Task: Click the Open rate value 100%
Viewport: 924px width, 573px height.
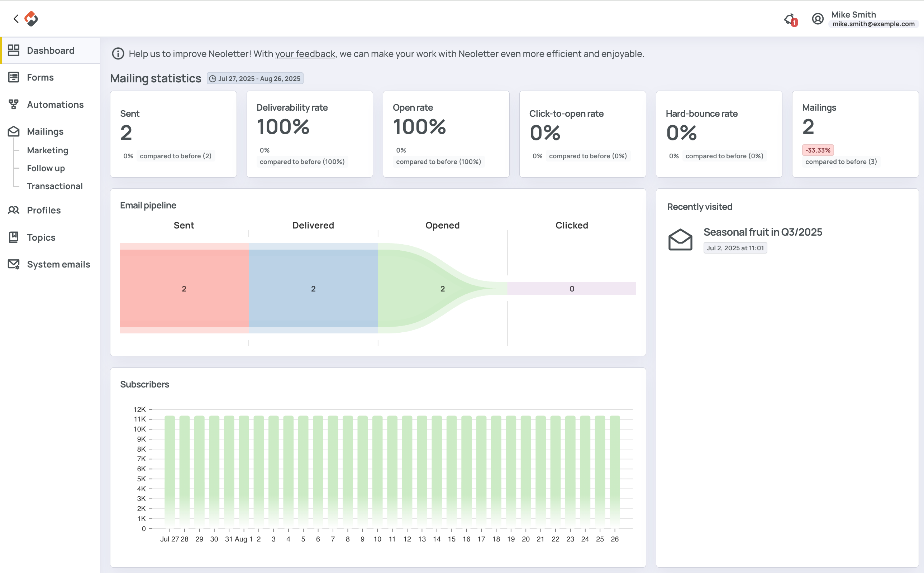Action: point(419,126)
